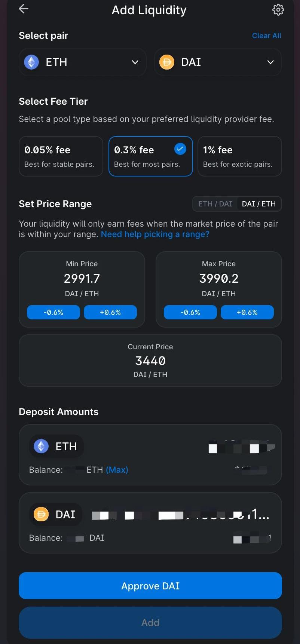Choose the 1% fee tier
Screen dimensions: 300x644
click(x=239, y=156)
